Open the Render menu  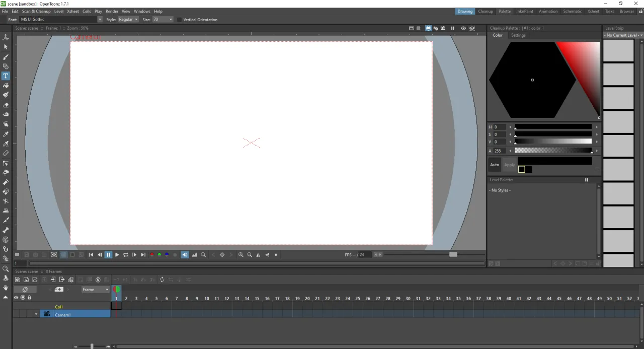point(112,11)
